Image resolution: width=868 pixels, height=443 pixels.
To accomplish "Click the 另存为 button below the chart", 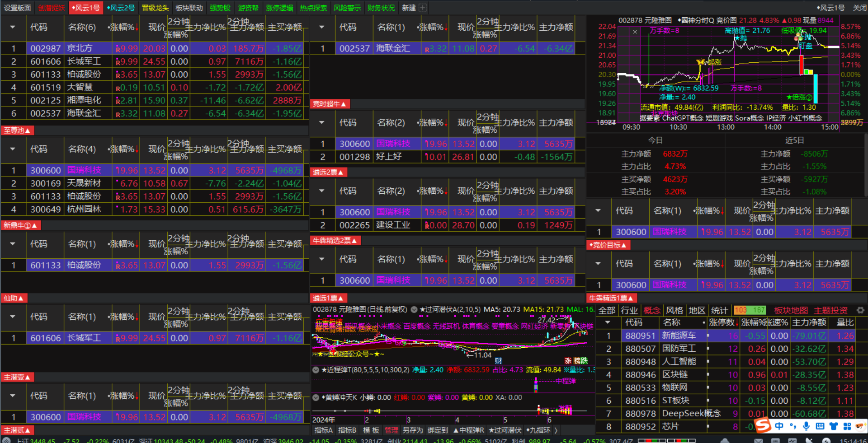I will pos(412,430).
